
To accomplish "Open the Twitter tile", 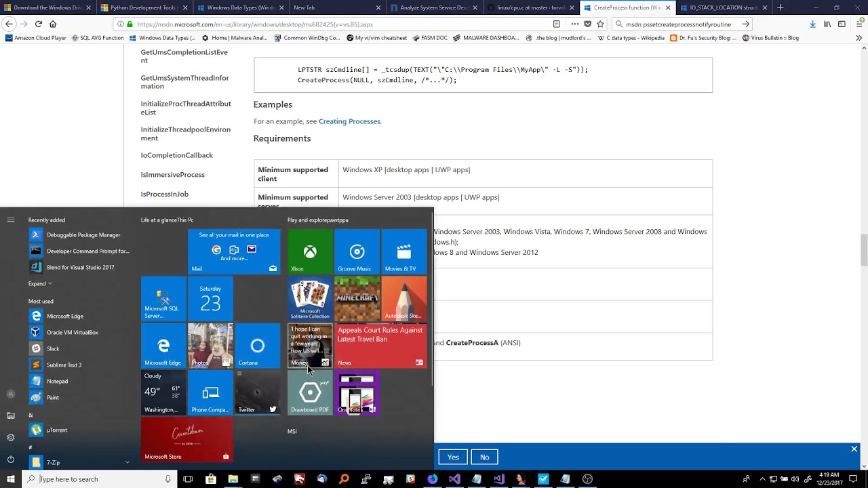I will click(257, 392).
